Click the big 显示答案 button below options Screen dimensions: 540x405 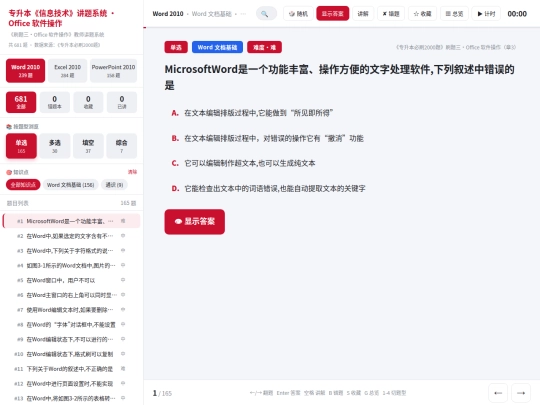pos(195,221)
